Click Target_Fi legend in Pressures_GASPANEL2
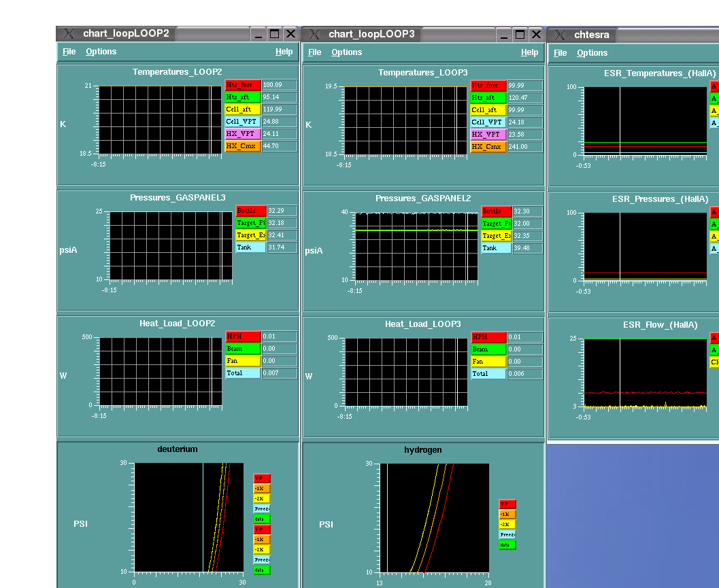719x588 pixels. pyautogui.click(x=497, y=224)
